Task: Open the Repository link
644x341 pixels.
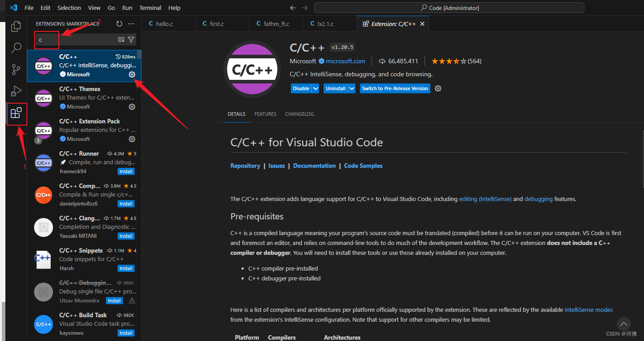Action: [x=245, y=166]
